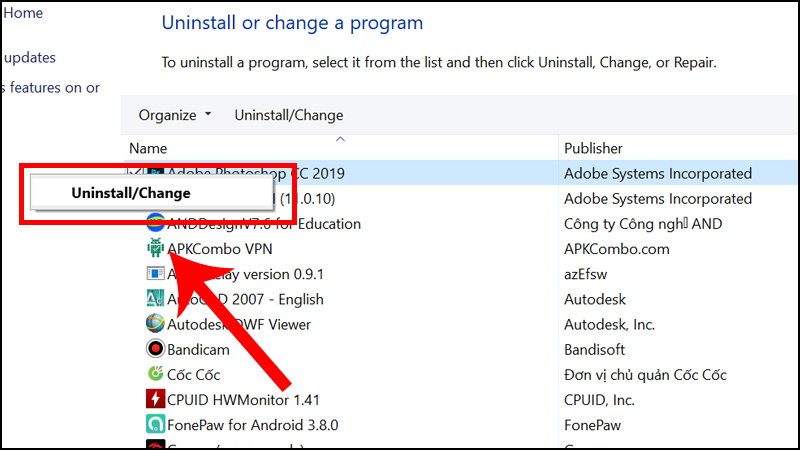Sort the list by the Name column header

point(148,148)
